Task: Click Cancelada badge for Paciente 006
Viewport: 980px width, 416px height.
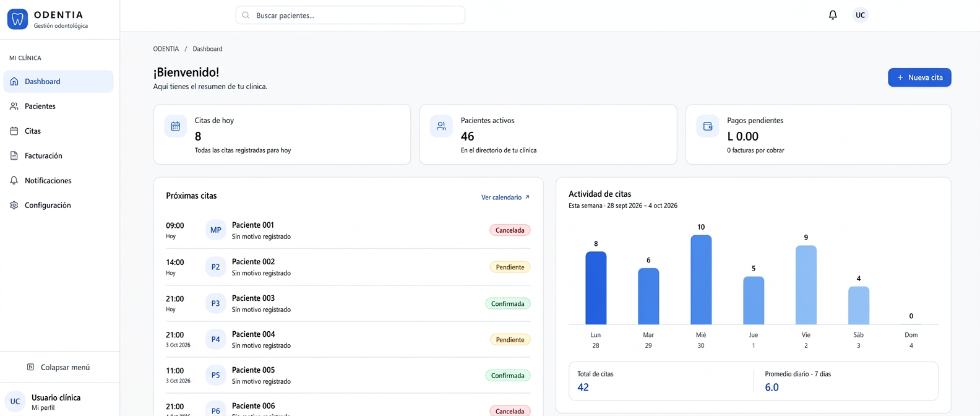Action: point(510,411)
